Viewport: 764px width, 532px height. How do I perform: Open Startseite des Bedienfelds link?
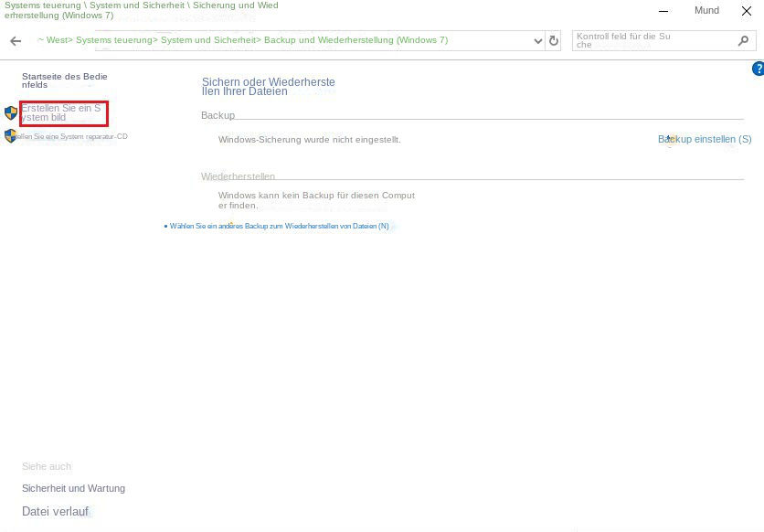click(x=64, y=80)
